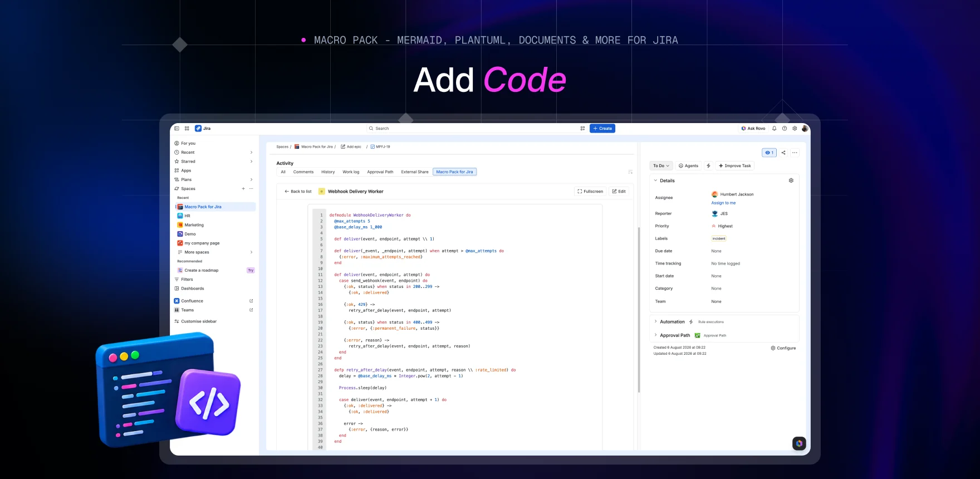Image resolution: width=980 pixels, height=479 pixels.
Task: Open the settings gear in top bar
Action: point(795,129)
